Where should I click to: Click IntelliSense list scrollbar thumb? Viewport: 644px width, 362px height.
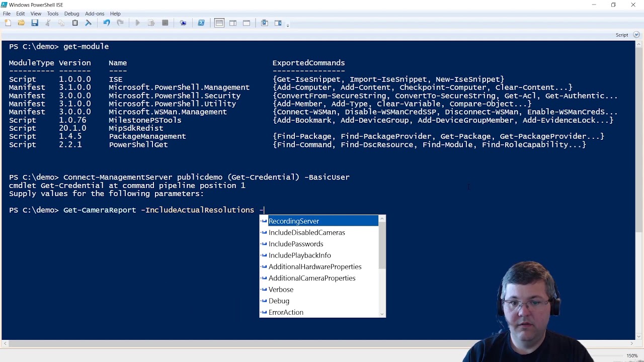click(x=382, y=246)
